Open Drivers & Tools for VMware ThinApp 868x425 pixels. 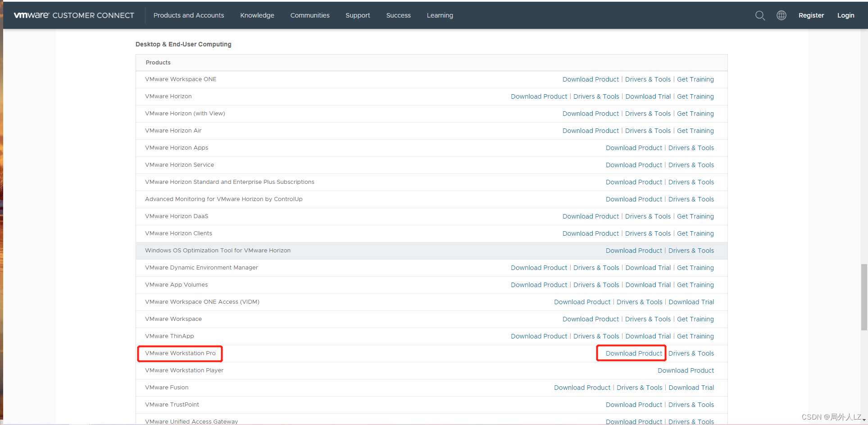tap(596, 336)
